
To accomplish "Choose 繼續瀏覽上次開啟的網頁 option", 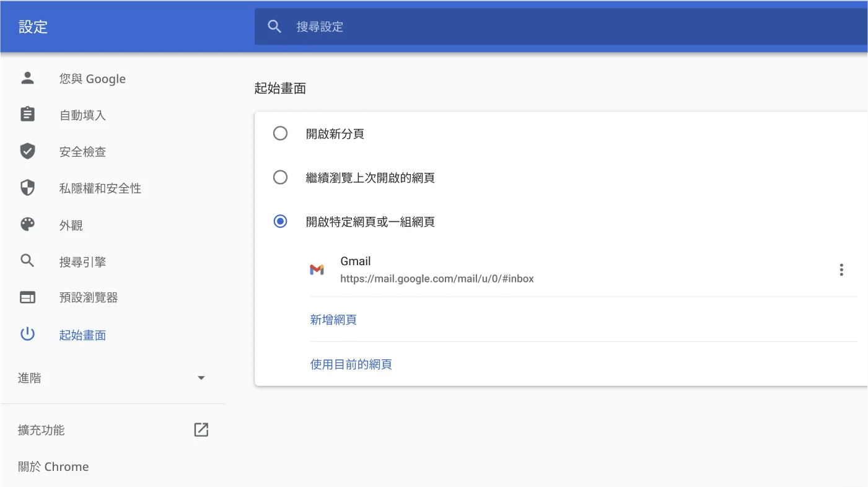I will click(280, 177).
